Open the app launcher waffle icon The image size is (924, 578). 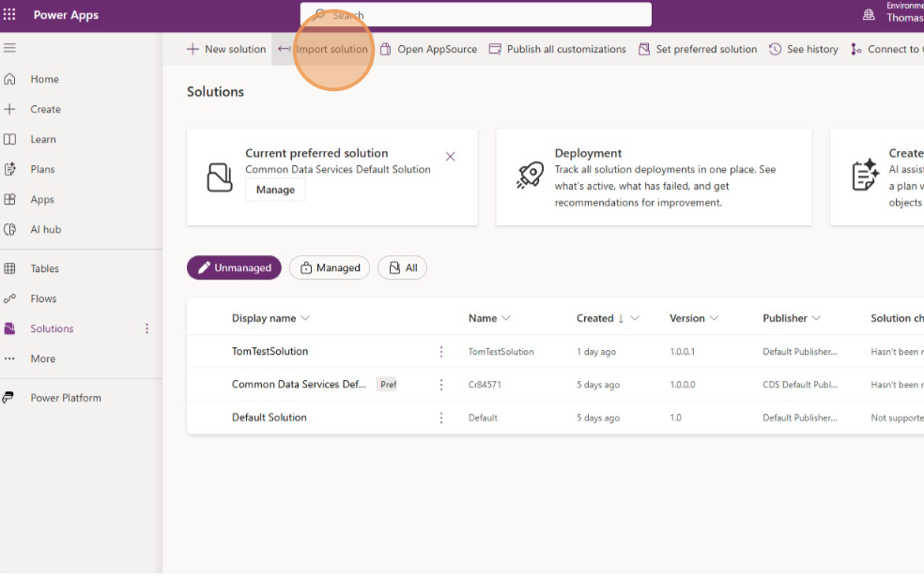point(9,14)
